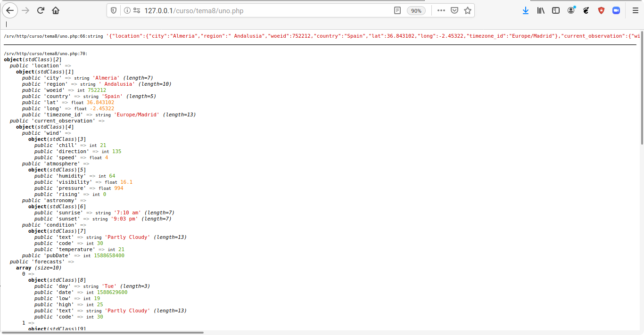644x335 pixels.
Task: Click the forecast low value 19
Action: (97, 298)
